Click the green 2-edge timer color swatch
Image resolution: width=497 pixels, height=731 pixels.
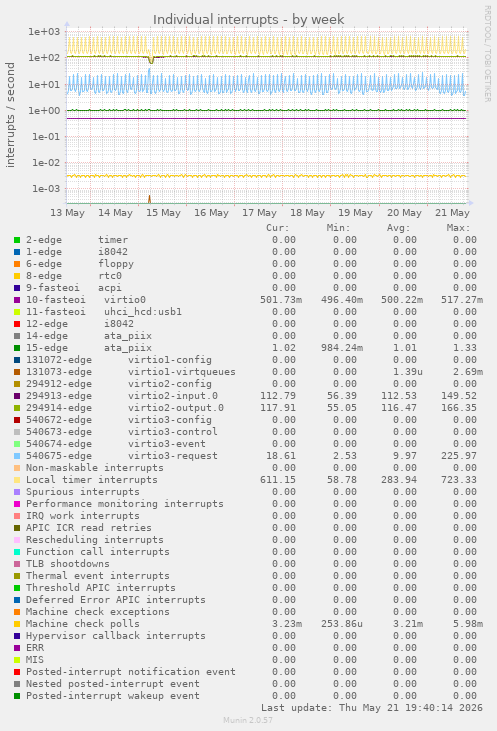(x=17, y=240)
